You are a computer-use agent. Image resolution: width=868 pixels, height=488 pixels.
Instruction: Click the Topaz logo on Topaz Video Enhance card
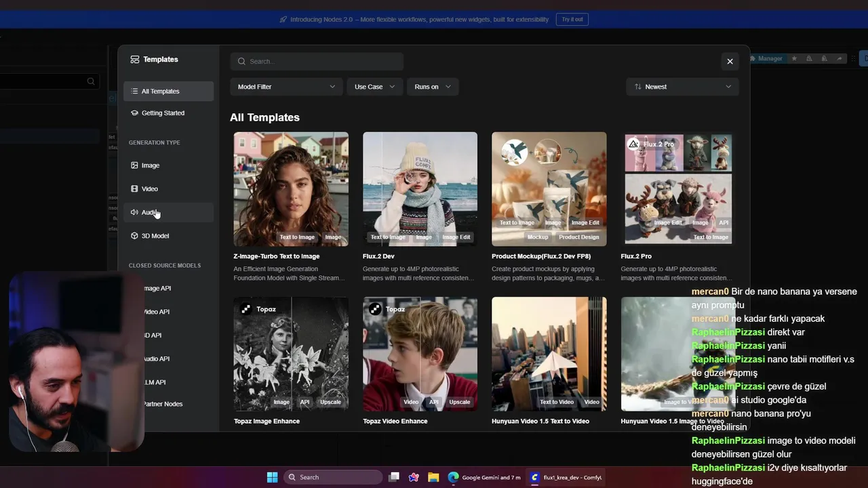tap(374, 309)
